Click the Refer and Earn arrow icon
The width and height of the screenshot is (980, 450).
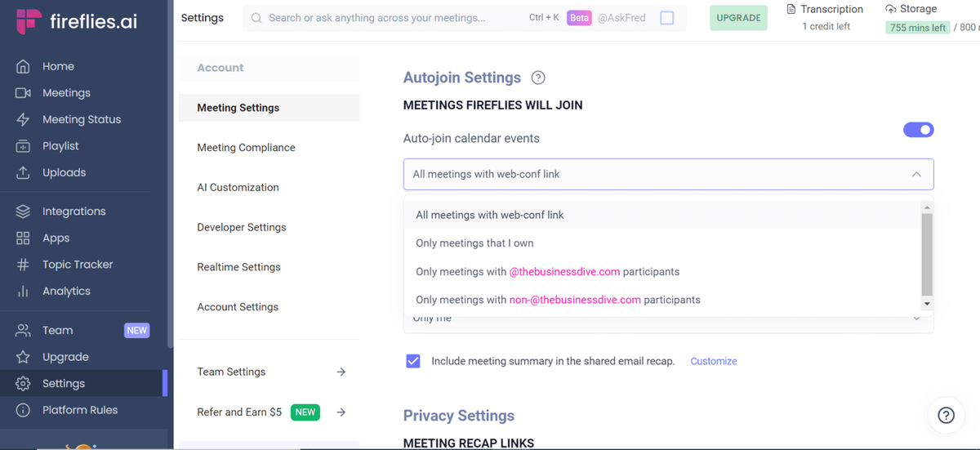pos(341,412)
